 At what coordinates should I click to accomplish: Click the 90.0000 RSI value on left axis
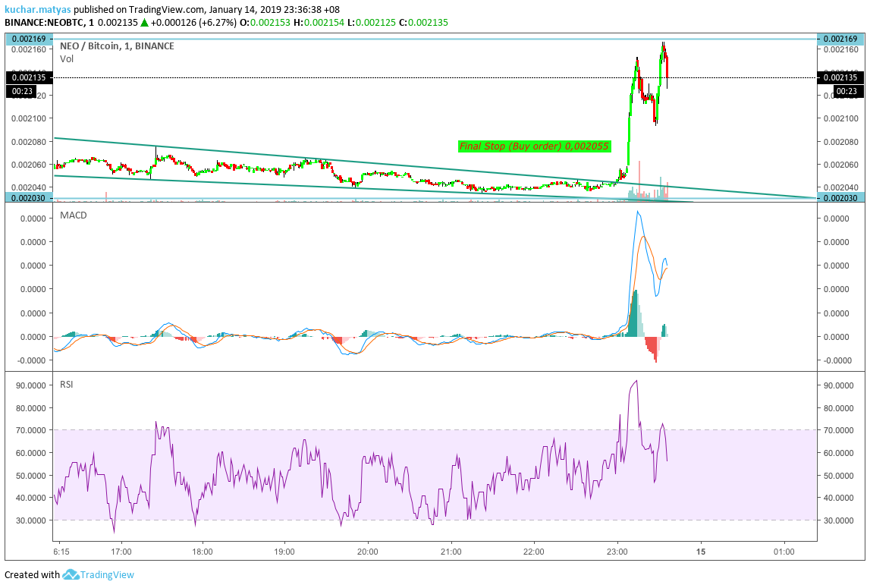point(31,385)
